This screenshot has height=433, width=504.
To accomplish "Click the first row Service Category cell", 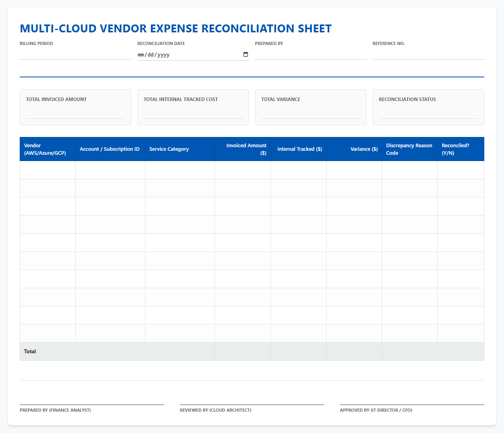I will pyautogui.click(x=180, y=170).
